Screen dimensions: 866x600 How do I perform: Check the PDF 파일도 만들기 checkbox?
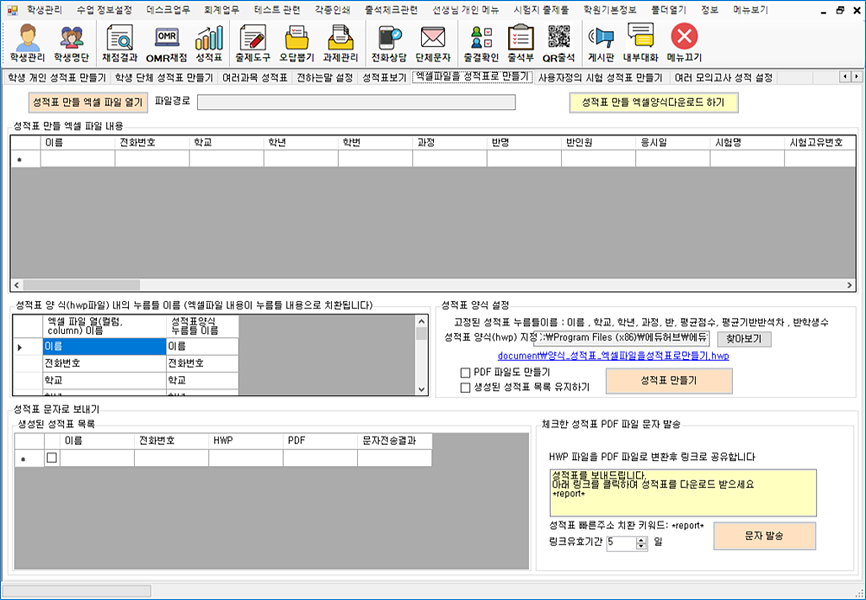[465, 373]
